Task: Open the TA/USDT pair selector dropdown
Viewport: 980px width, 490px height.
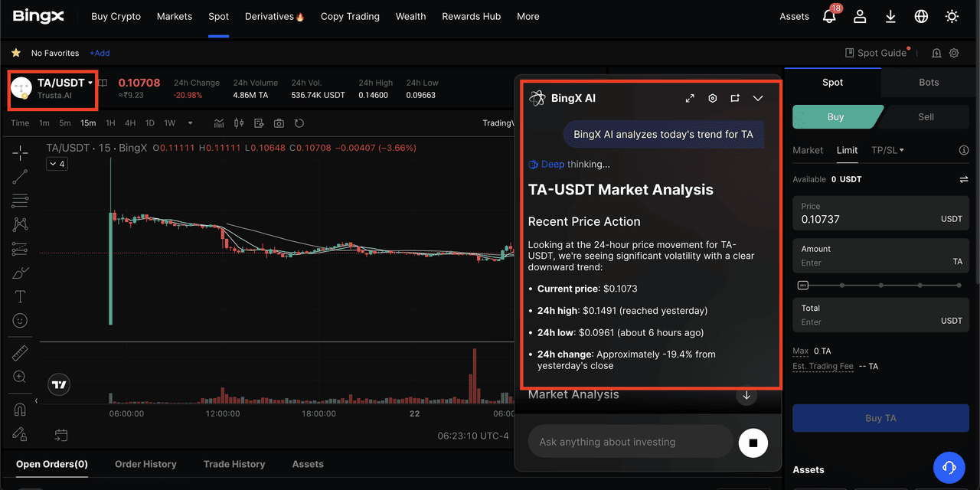Action: tap(90, 83)
